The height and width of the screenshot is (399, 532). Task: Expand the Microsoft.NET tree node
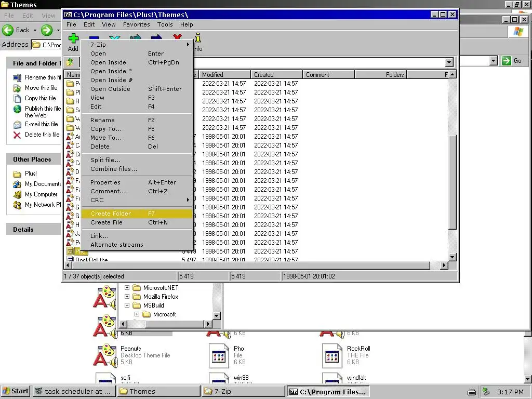(x=127, y=287)
